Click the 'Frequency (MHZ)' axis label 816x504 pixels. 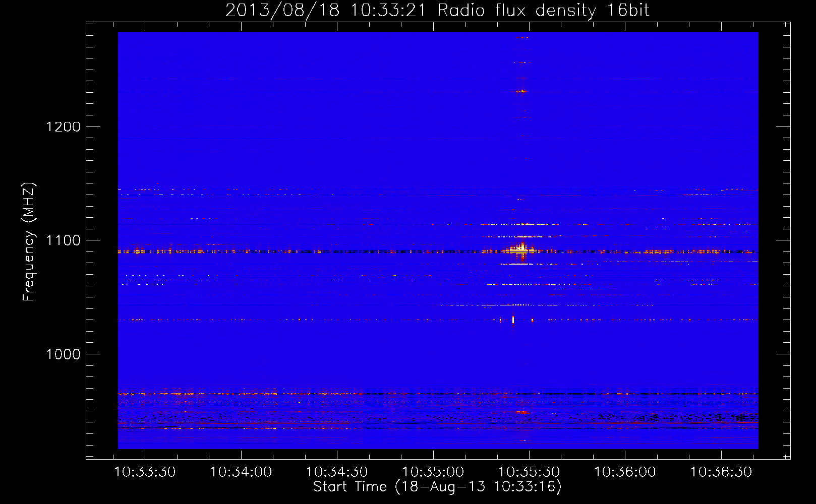coord(29,241)
